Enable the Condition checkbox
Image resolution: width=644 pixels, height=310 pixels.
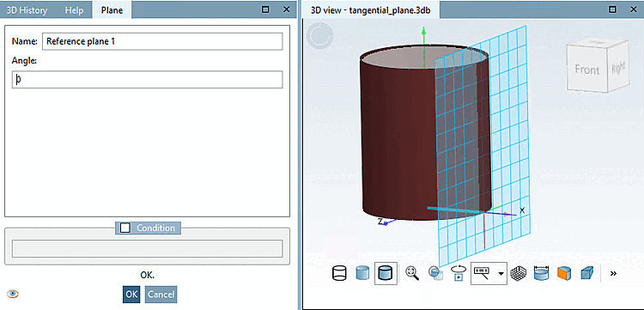125,228
